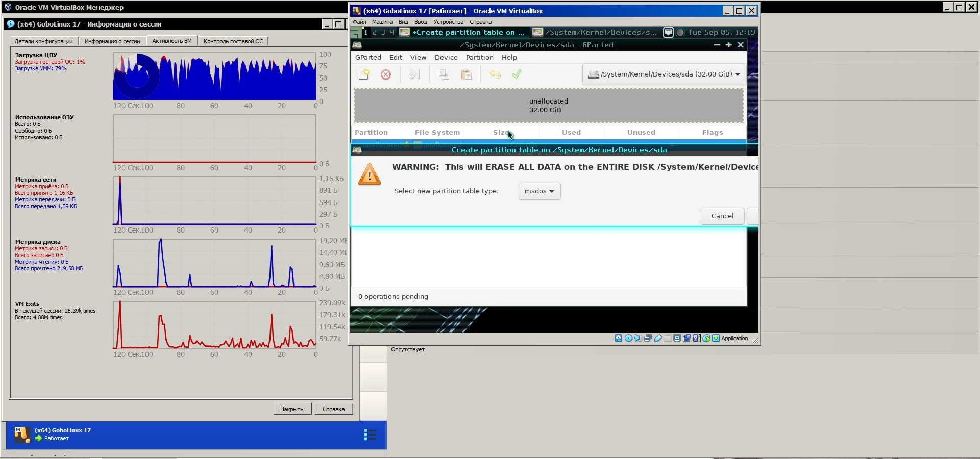The height and width of the screenshot is (459, 980).
Task: Open the /System/Kernel/Devices/sda device selector dropdown
Action: pyautogui.click(x=664, y=74)
